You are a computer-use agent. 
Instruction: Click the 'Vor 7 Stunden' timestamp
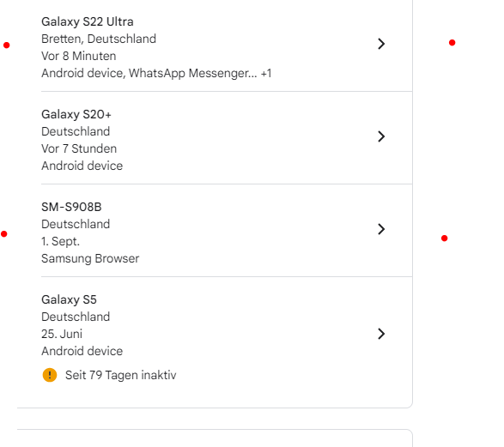tap(79, 148)
